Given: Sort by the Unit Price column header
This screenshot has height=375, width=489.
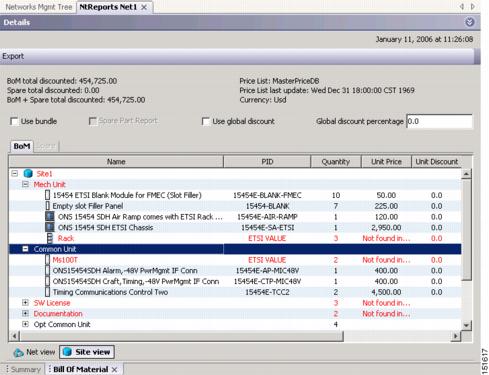Looking at the screenshot, I should coord(386,162).
